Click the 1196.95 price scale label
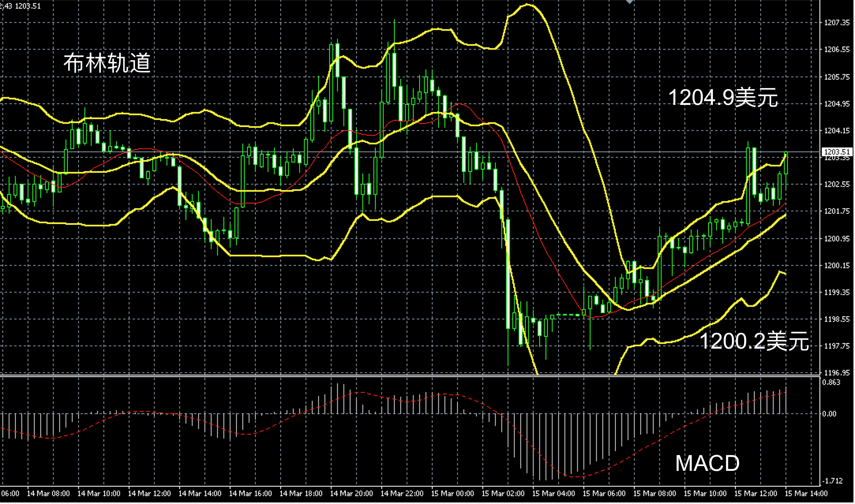This screenshot has height=504, width=855. pyautogui.click(x=837, y=373)
